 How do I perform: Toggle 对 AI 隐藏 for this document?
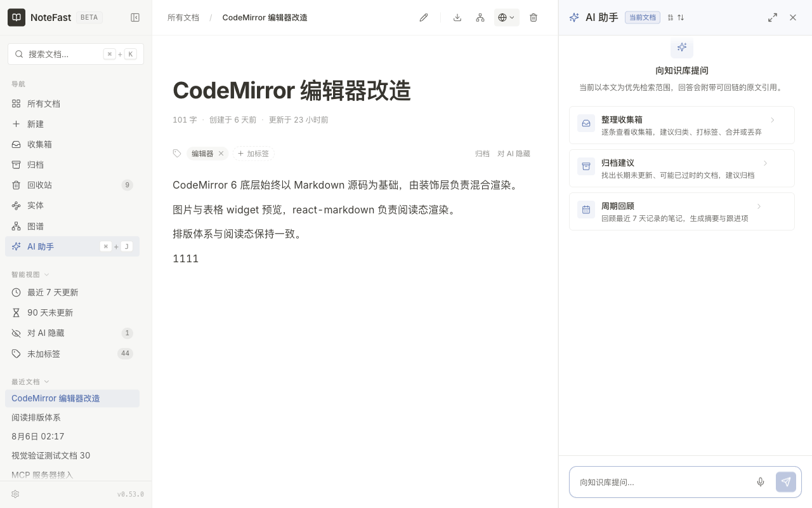click(x=514, y=154)
